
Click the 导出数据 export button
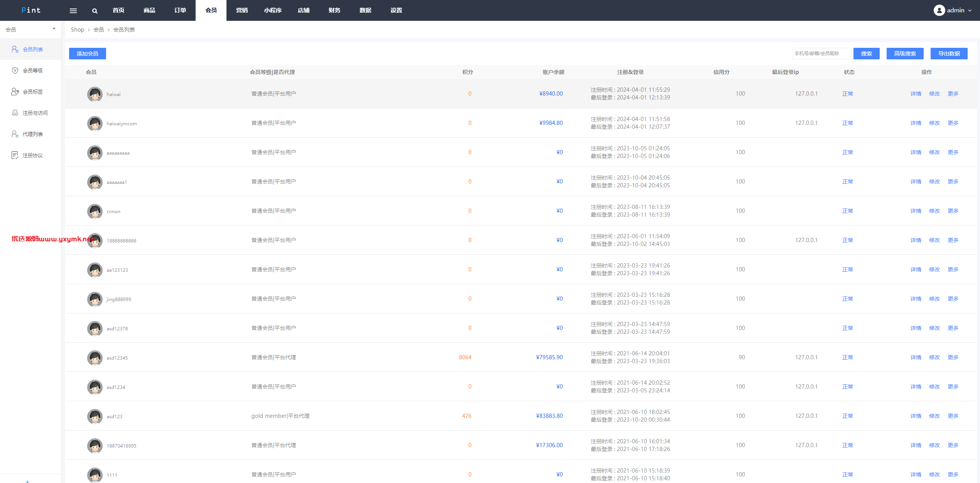coord(949,54)
